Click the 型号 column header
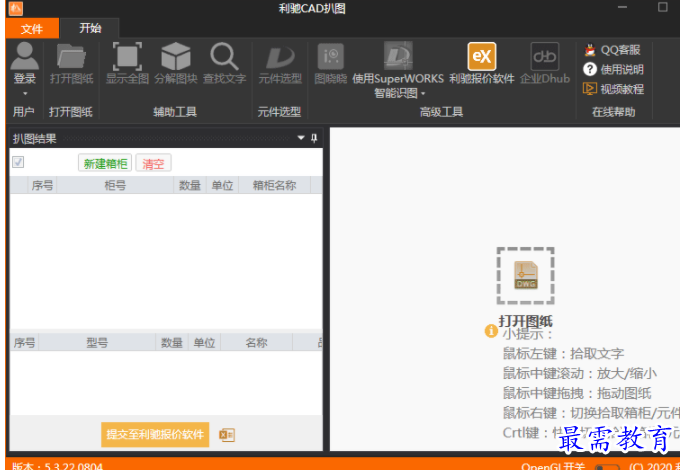 tap(97, 343)
